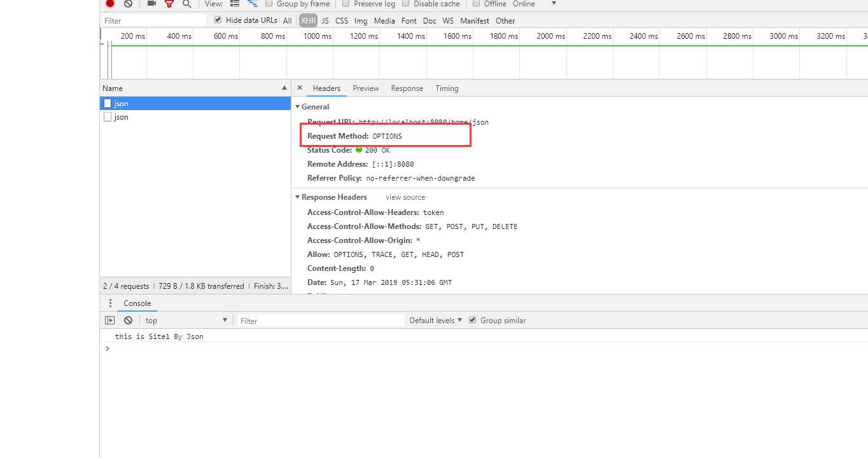The height and width of the screenshot is (458, 868).
Task: Focus the network Filter input field
Action: pos(153,20)
